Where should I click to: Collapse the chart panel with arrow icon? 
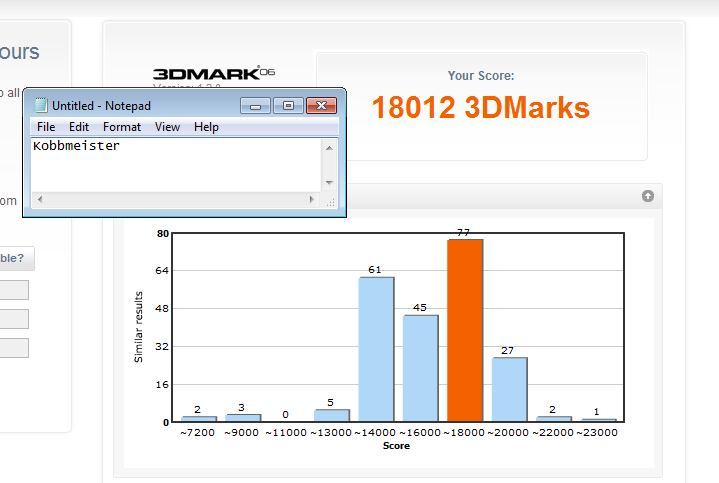[x=648, y=196]
